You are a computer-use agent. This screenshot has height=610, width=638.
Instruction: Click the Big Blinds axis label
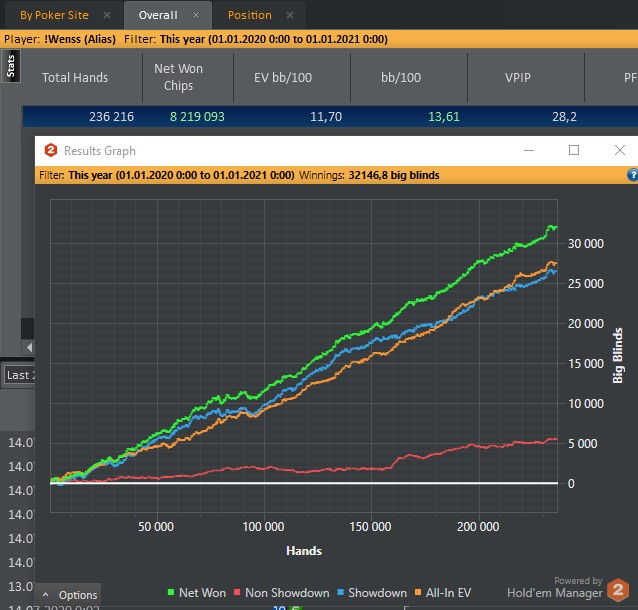click(x=618, y=355)
